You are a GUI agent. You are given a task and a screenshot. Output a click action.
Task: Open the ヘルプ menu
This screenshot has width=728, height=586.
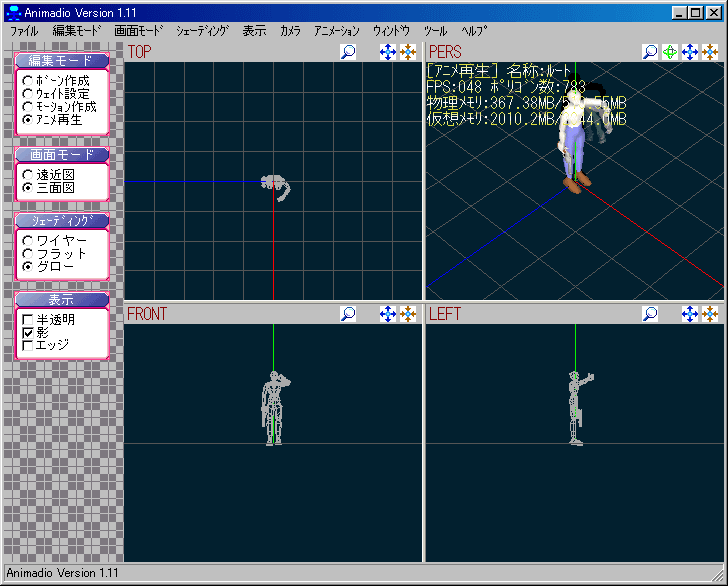click(x=474, y=31)
